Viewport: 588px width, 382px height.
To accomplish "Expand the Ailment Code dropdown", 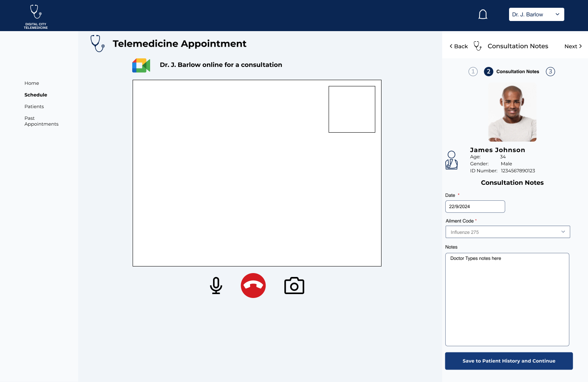I will point(507,232).
